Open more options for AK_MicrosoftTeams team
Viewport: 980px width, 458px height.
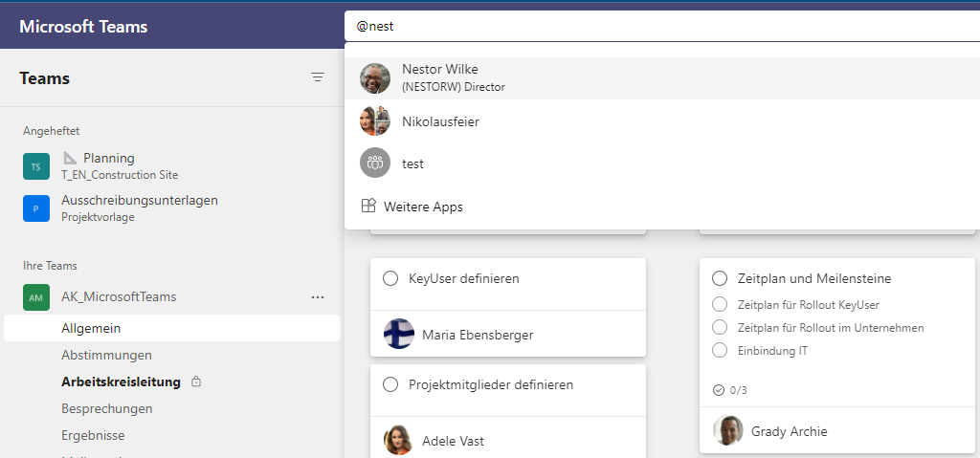point(318,297)
